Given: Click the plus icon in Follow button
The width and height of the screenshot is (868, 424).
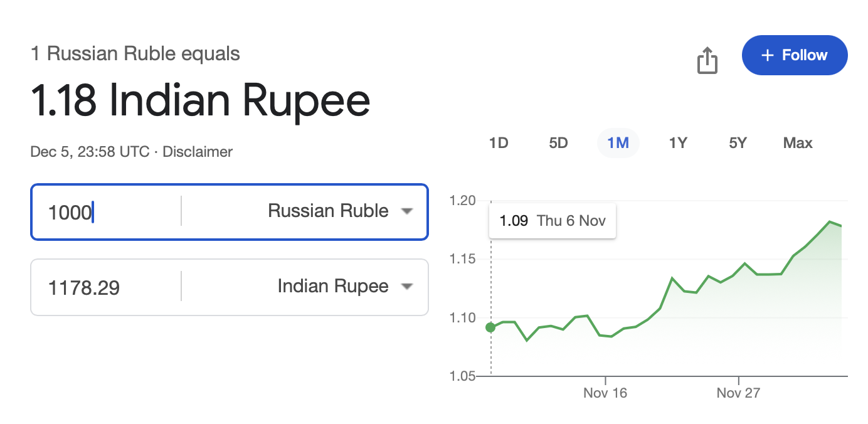Looking at the screenshot, I should pos(766,55).
